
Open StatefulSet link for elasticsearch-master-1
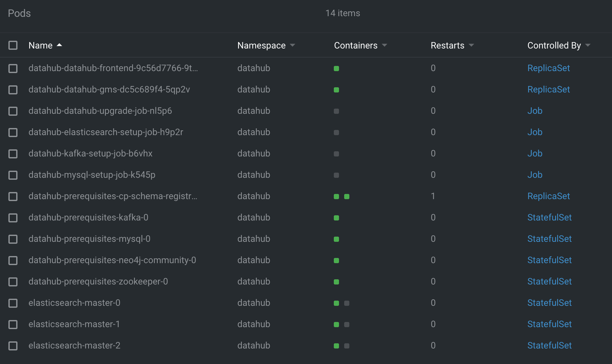pos(550,324)
